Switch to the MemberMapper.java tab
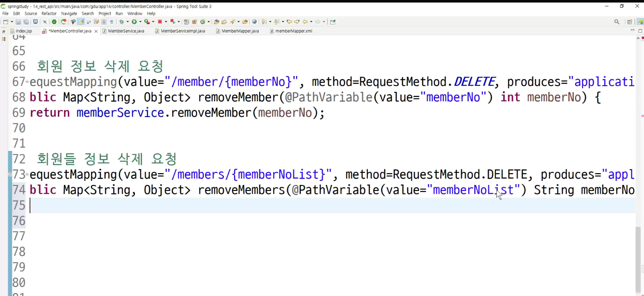The height and width of the screenshot is (296, 644). 240,31
